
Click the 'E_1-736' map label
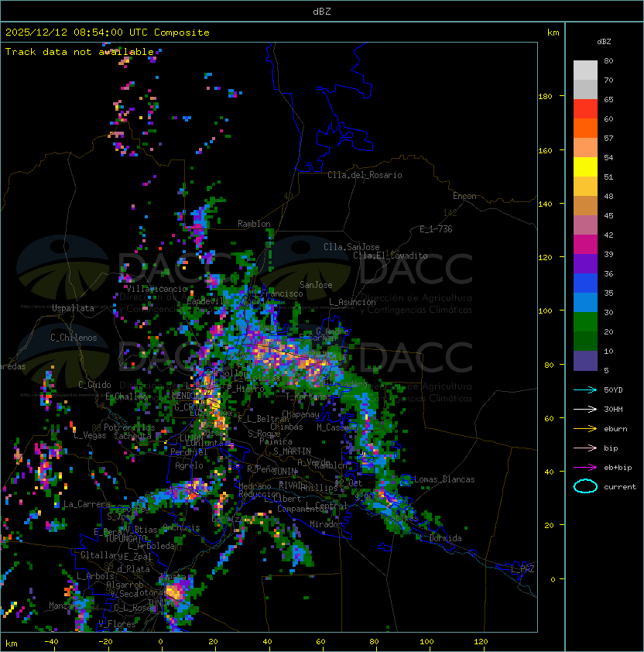(436, 229)
